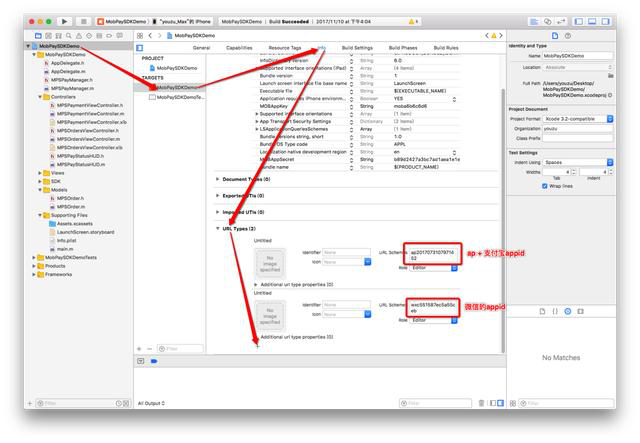
Task: Toggle the Utilities pane visibility button
Action: pyautogui.click(x=606, y=21)
